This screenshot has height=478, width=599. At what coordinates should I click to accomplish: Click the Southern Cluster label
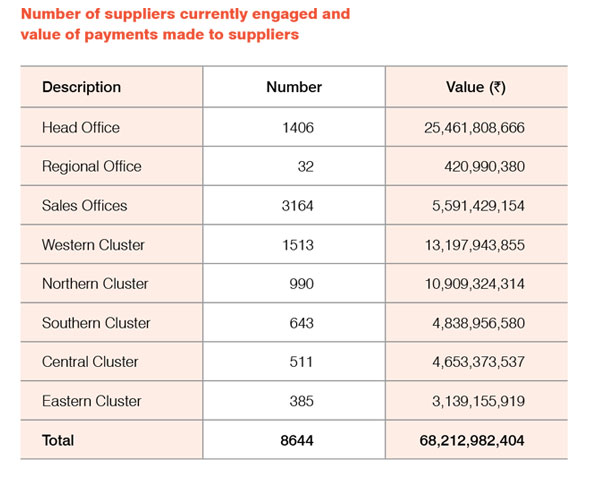96,323
